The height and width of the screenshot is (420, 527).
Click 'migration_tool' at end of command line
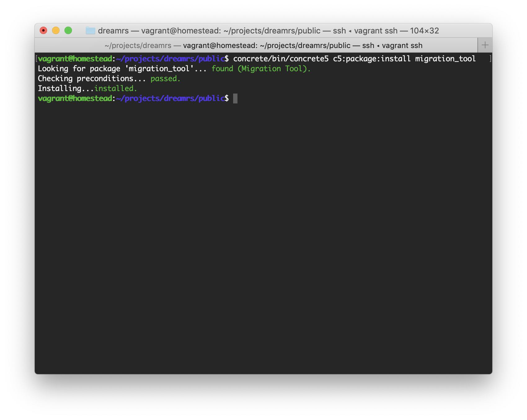pyautogui.click(x=445, y=59)
